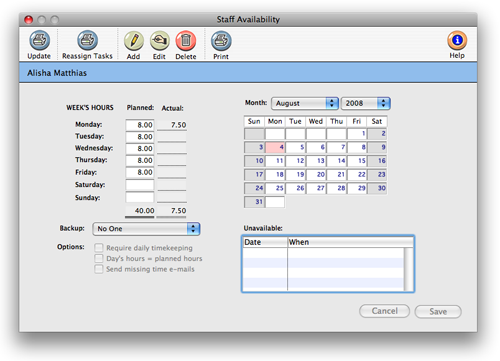Click Tuesday planned hours field
Screen dimensions: 500x361
[x=140, y=137]
